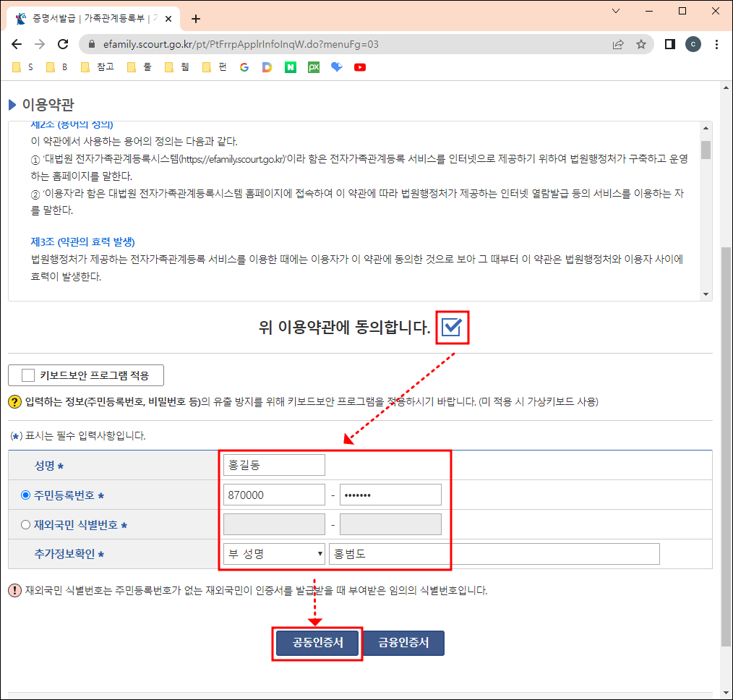733x700 pixels.
Task: Open the YouTube bookmark icon
Action: click(360, 67)
